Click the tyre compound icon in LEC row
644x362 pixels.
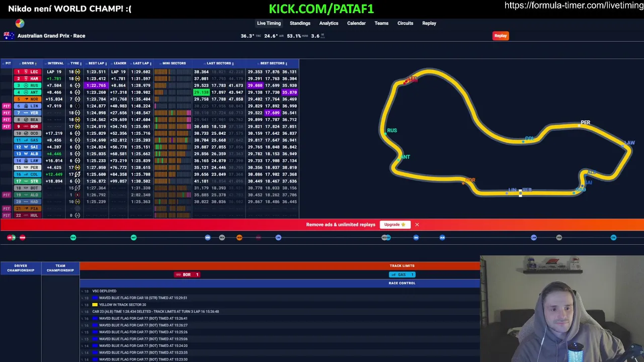(x=77, y=72)
